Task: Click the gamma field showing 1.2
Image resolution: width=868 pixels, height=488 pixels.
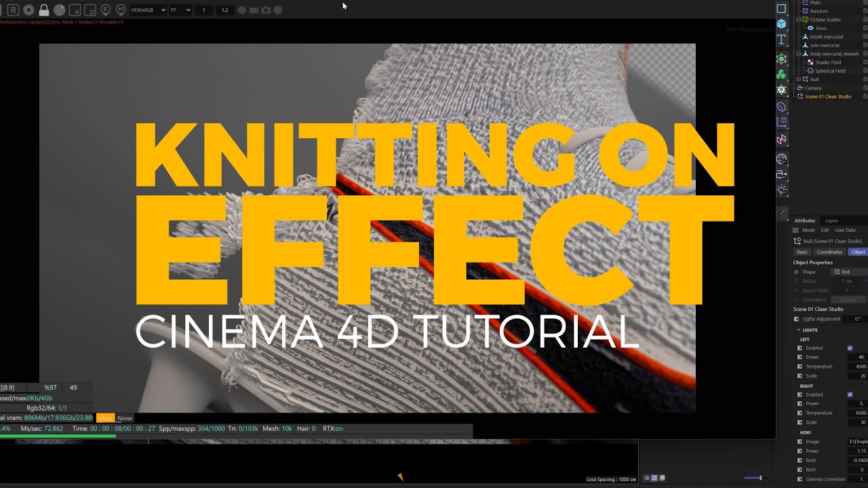Action: pyautogui.click(x=225, y=10)
